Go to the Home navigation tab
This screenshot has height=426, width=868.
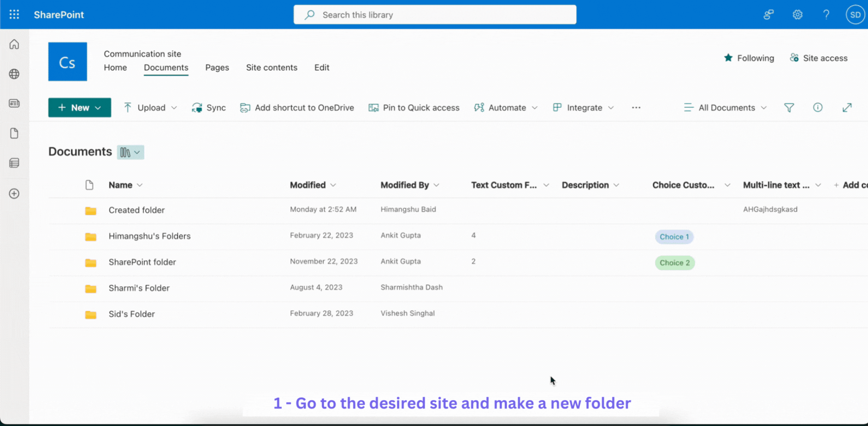115,68
